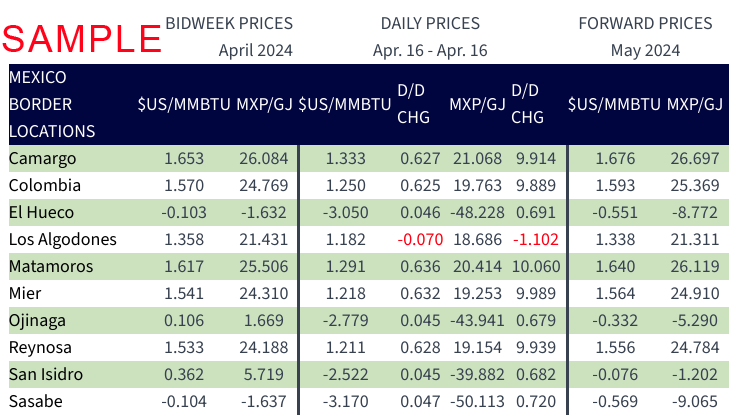The width and height of the screenshot is (745, 415).
Task: Click the red SAMPLE watermark text
Action: click(x=82, y=39)
